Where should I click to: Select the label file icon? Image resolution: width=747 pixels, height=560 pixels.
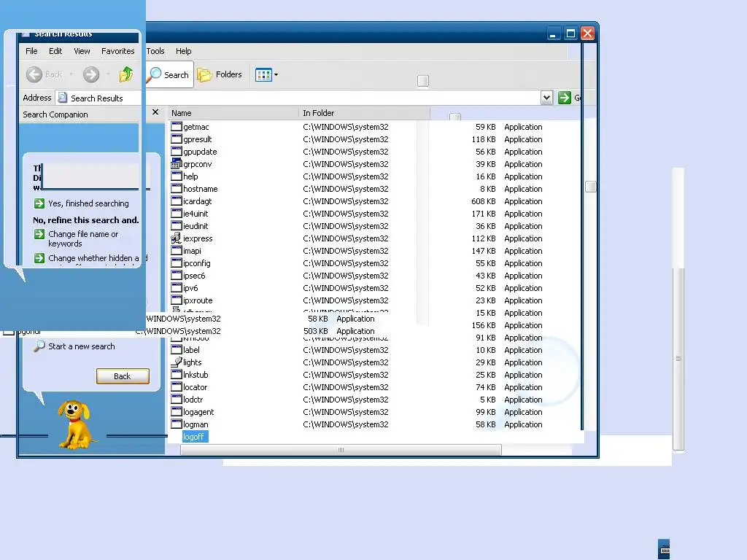177,349
